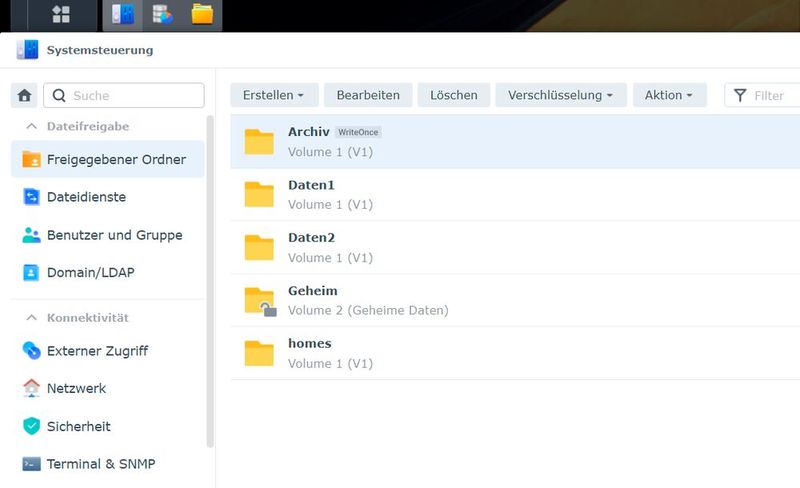Click the Sicherheit shield icon
Viewport: 800px width, 488px height.
click(32, 426)
